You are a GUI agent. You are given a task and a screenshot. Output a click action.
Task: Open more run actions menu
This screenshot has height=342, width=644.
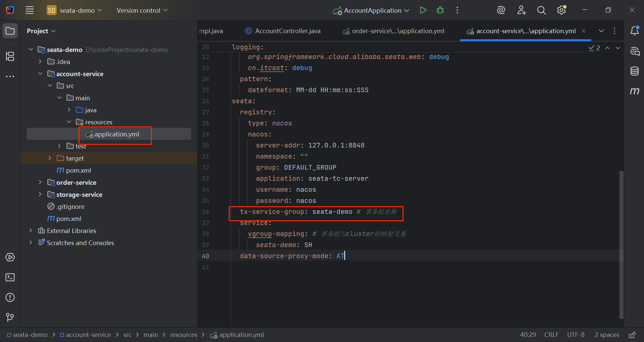457,10
